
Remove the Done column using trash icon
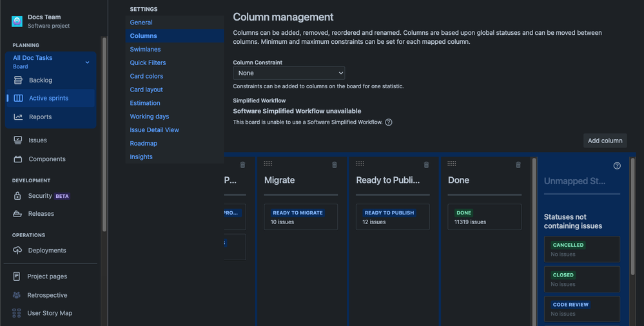(x=518, y=165)
